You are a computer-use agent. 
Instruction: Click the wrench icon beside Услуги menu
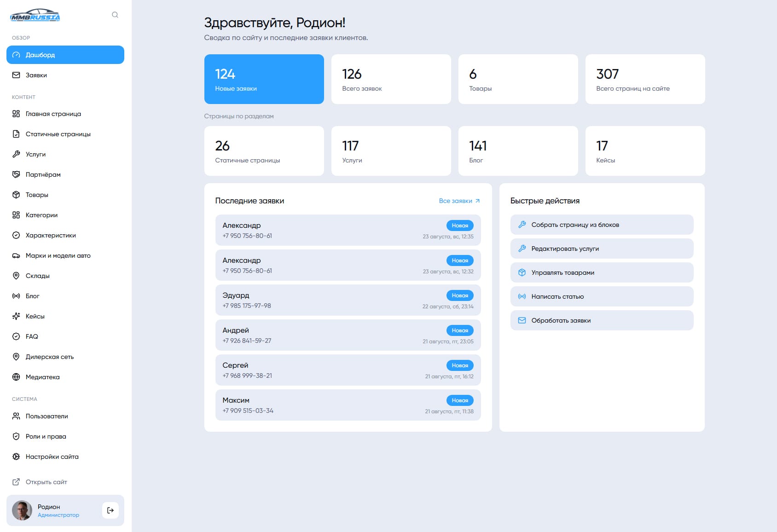16,154
